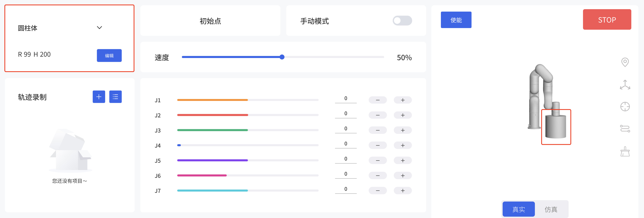Add new trajectory recording with plus icon

99,97
